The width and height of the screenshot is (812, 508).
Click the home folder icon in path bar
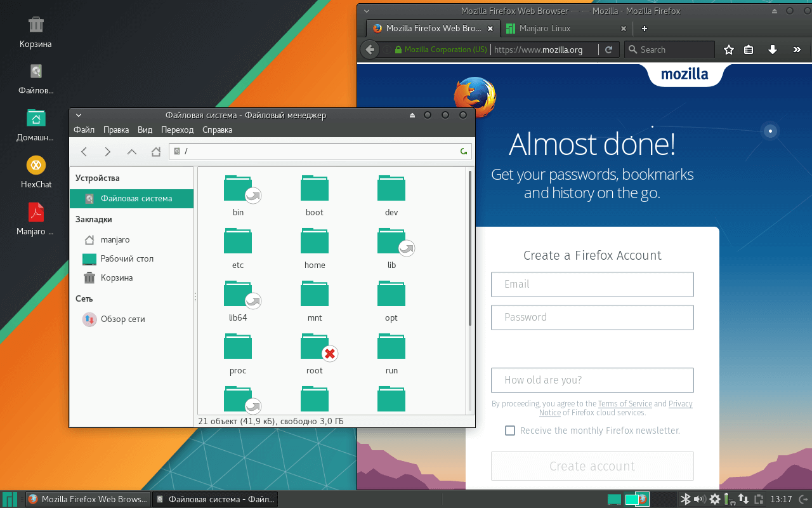pyautogui.click(x=155, y=152)
